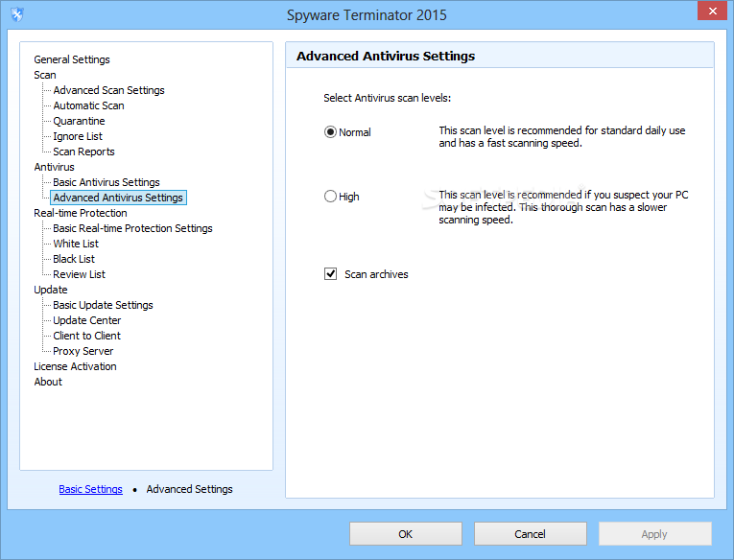The image size is (734, 560).
Task: Switch to Basic Settings link
Action: pos(91,489)
